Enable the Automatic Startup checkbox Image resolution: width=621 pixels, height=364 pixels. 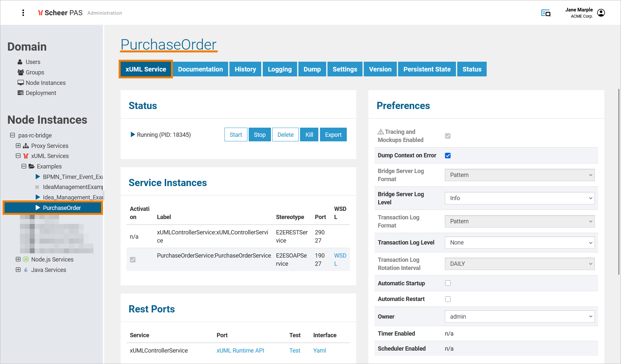pyautogui.click(x=448, y=283)
